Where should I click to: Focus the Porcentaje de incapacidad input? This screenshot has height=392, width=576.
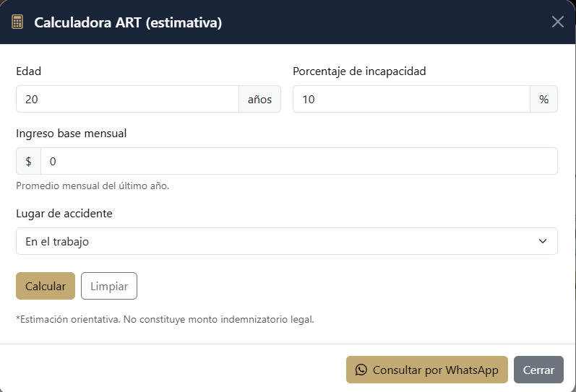point(411,99)
